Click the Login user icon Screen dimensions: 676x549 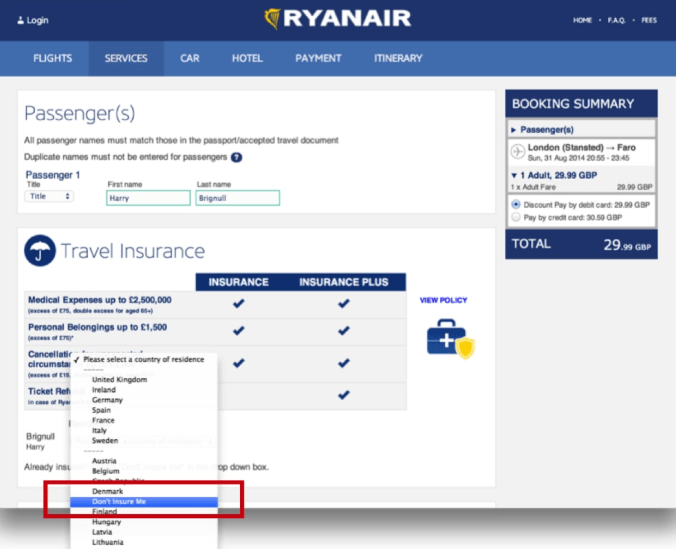tap(20, 20)
